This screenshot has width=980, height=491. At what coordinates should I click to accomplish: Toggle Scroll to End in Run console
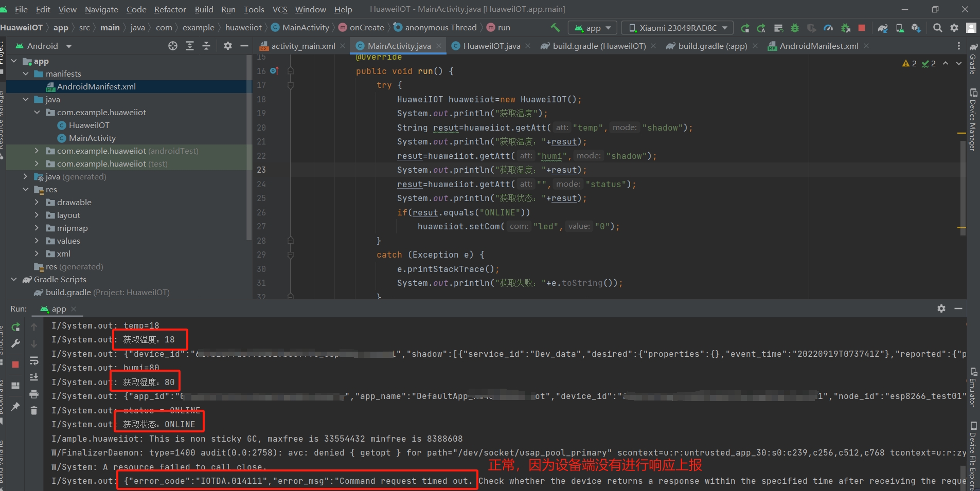(x=34, y=377)
